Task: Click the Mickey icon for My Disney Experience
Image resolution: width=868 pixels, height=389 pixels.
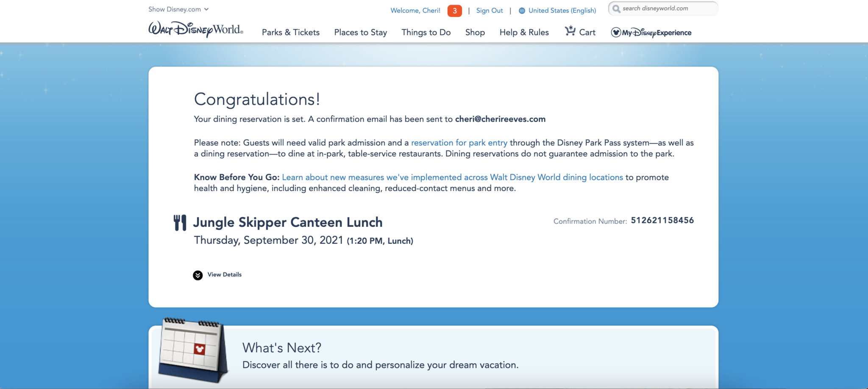Action: (x=616, y=32)
